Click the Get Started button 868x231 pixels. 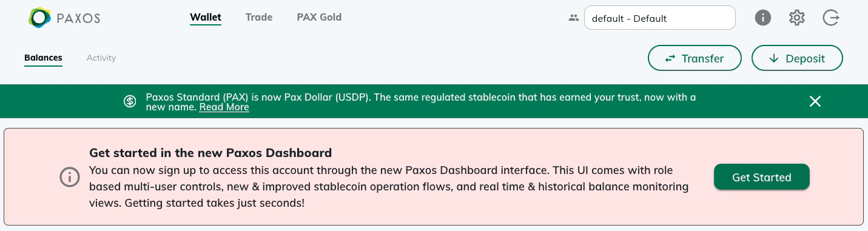click(762, 177)
